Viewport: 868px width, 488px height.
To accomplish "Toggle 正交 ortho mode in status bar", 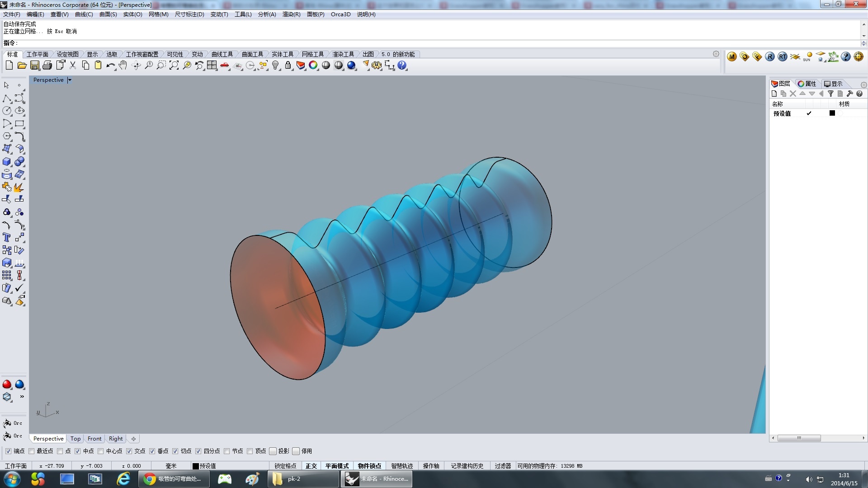I will pyautogui.click(x=311, y=466).
